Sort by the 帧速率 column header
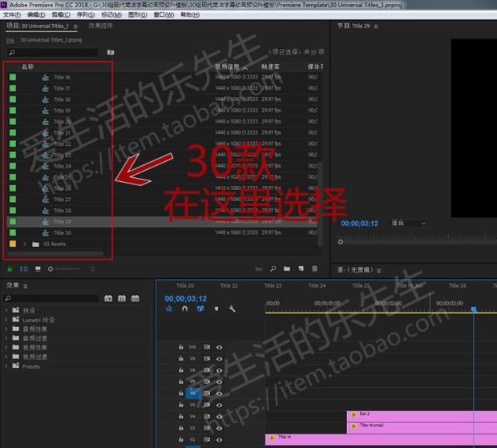Screen dimensions: 497x448 pyautogui.click(x=270, y=67)
